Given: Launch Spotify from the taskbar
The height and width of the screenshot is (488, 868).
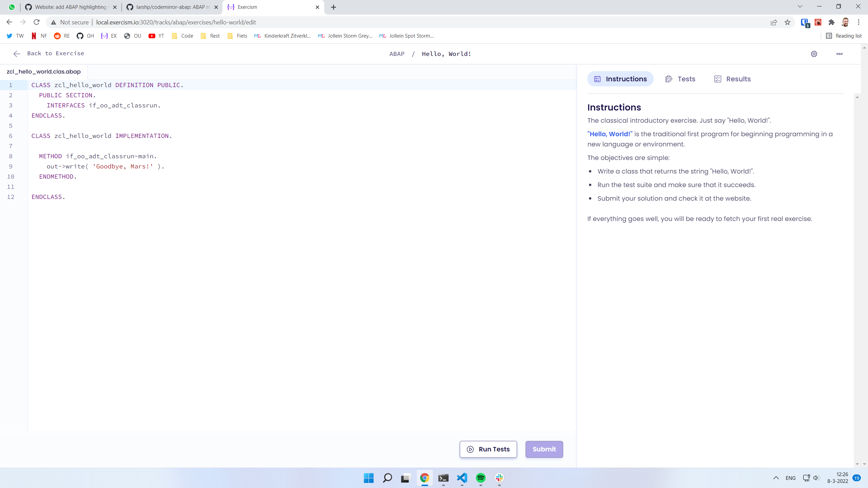Looking at the screenshot, I should click(480, 479).
